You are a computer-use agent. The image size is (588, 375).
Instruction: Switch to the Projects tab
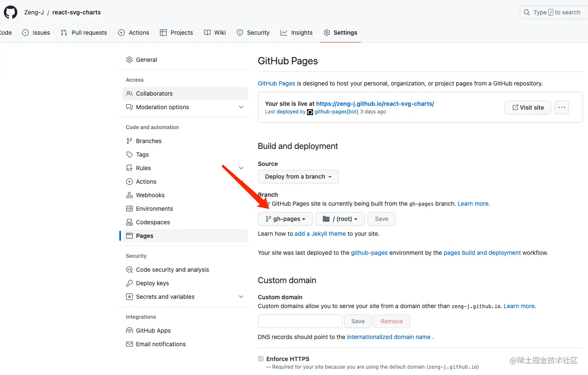[x=176, y=33]
